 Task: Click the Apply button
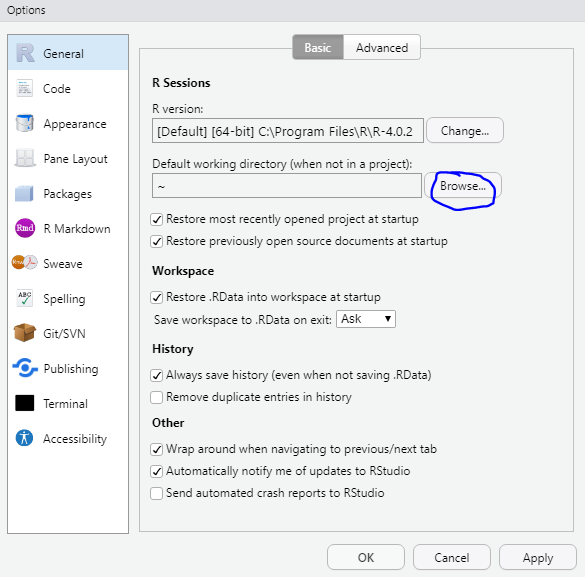click(538, 557)
